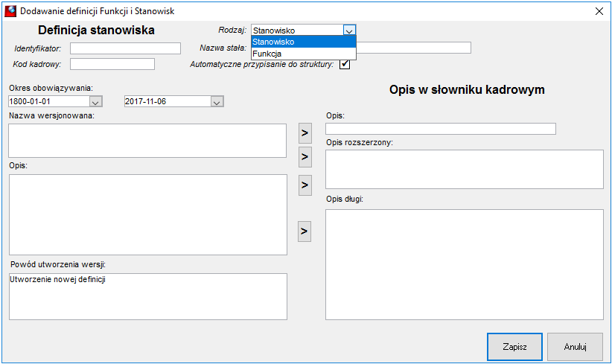
Task: Click second arrow button for Opis rozszerzony
Action: point(305,157)
